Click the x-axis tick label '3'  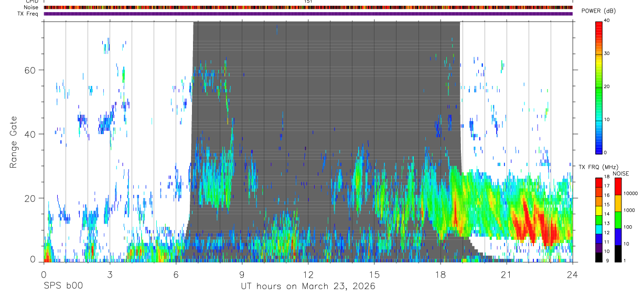(110, 274)
